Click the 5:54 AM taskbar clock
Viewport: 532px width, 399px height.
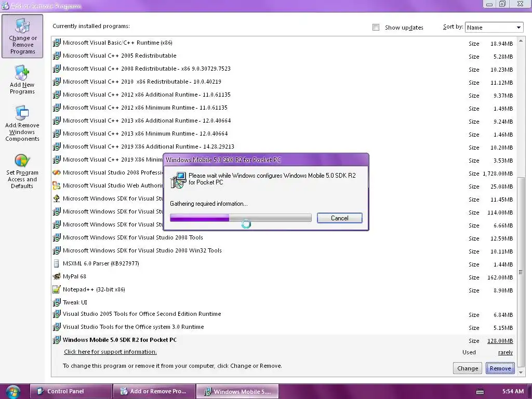[x=513, y=391]
